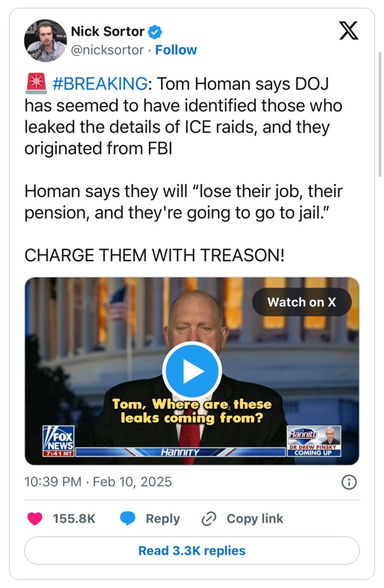Click the Watch on X button
This screenshot has height=588, width=384.
(301, 302)
